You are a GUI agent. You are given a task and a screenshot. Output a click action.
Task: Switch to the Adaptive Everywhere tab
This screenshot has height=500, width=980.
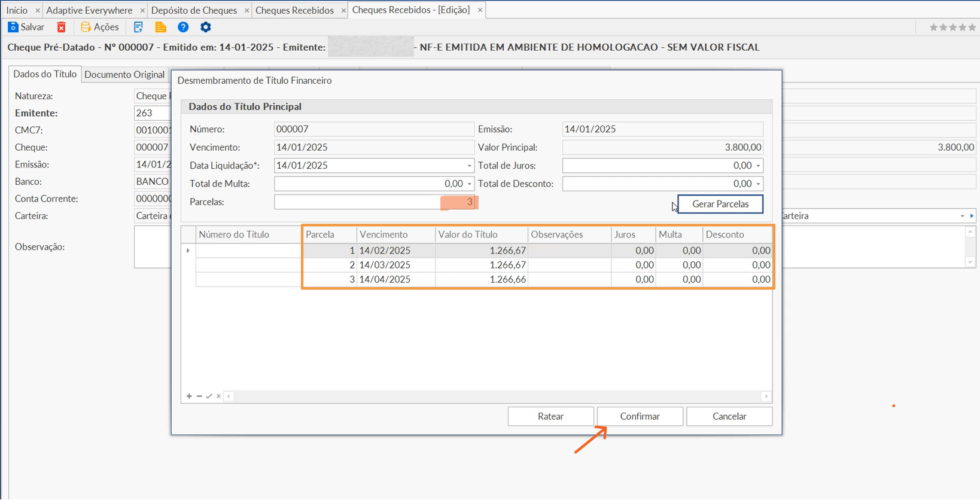coord(89,10)
